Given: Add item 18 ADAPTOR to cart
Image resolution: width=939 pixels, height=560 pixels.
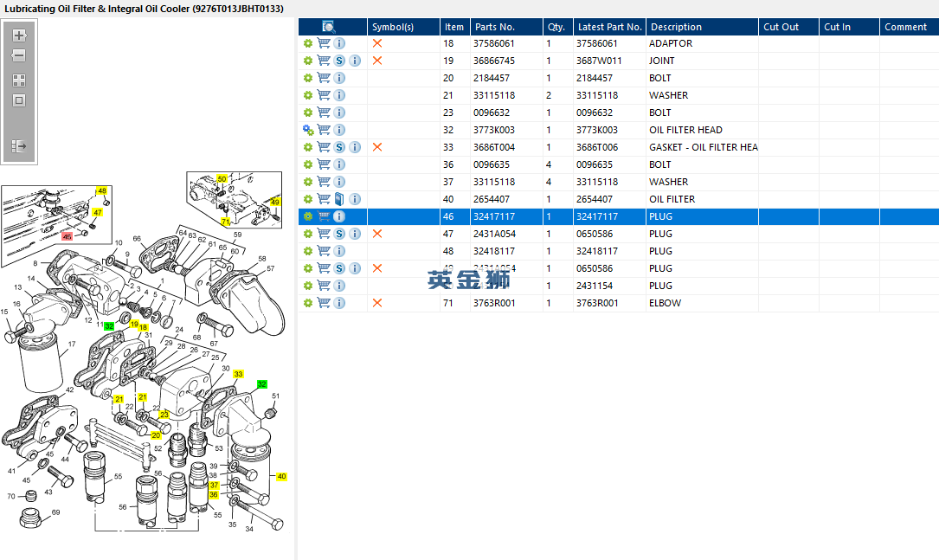Looking at the screenshot, I should point(324,43).
